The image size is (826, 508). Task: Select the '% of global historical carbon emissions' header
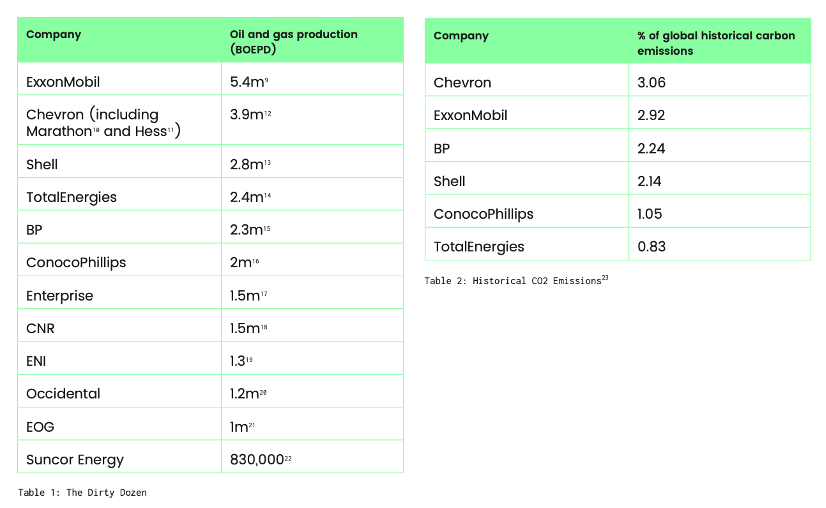tap(716, 43)
